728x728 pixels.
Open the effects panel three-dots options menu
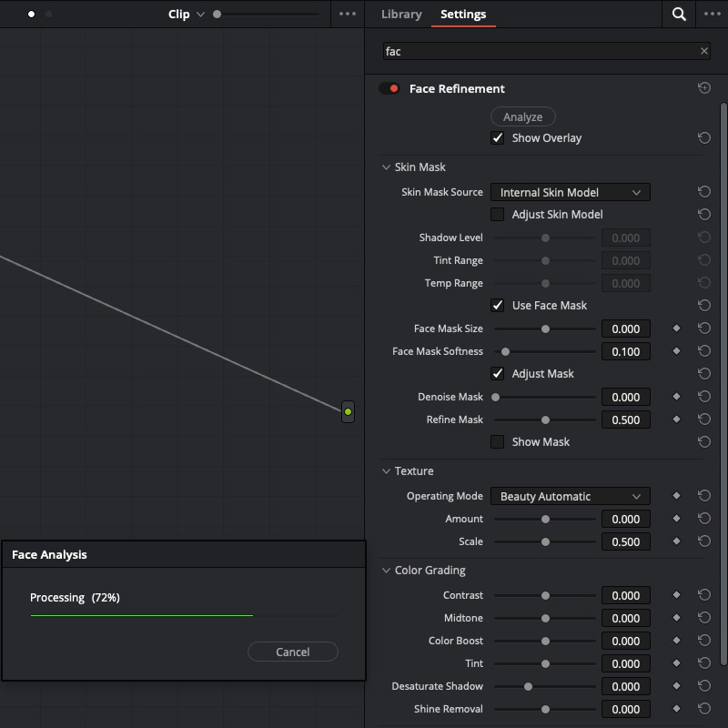pos(712,14)
